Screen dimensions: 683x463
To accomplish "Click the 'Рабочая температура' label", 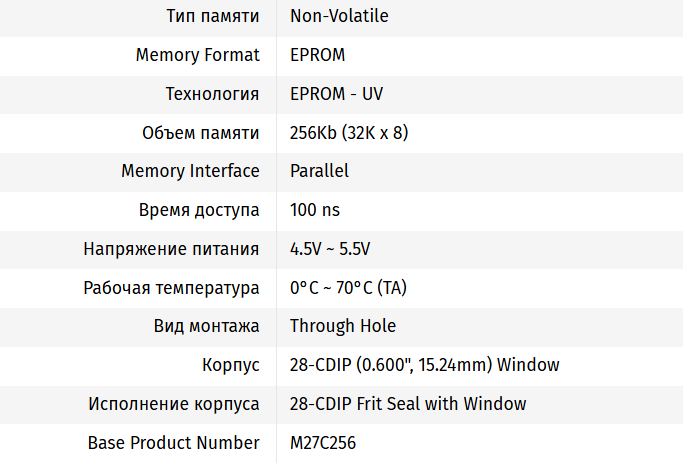I will click(x=171, y=288).
